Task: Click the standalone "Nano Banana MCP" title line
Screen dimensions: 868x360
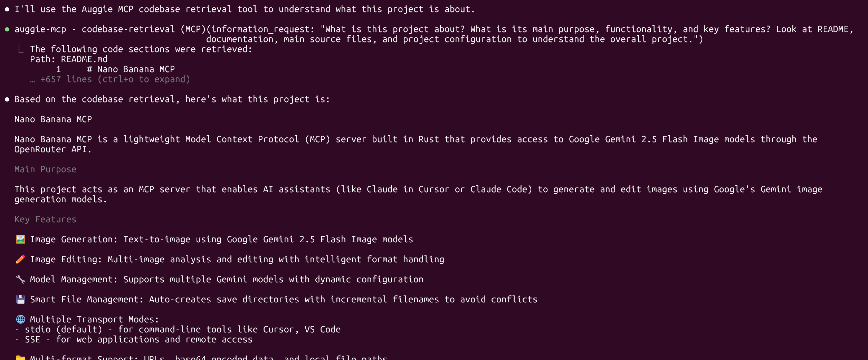Action: point(53,119)
